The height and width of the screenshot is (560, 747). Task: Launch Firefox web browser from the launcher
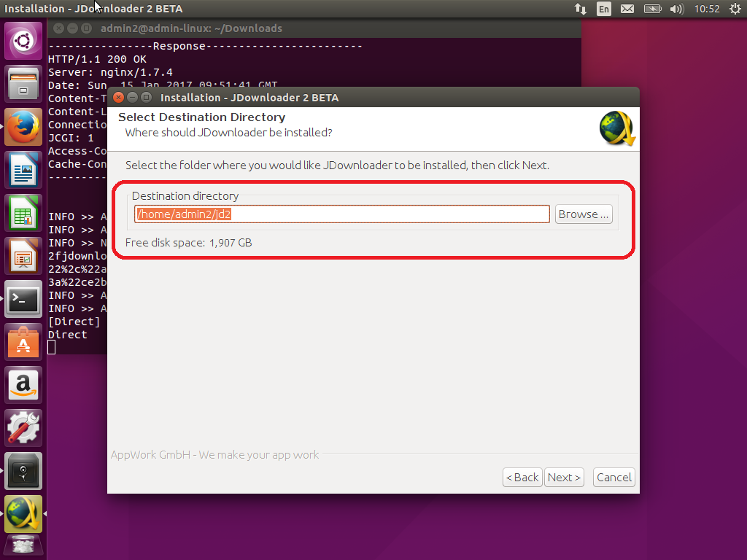tap(23, 127)
